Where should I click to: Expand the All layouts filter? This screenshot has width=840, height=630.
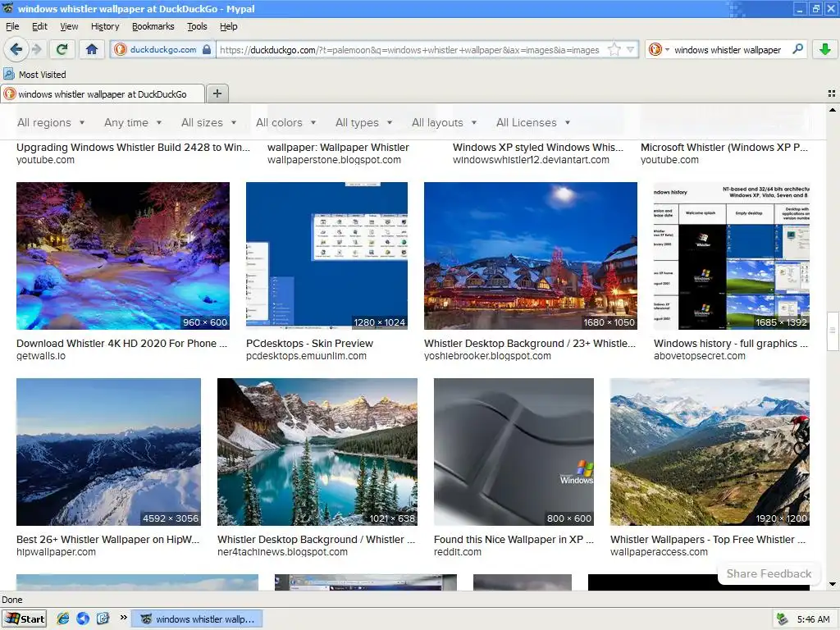(444, 123)
